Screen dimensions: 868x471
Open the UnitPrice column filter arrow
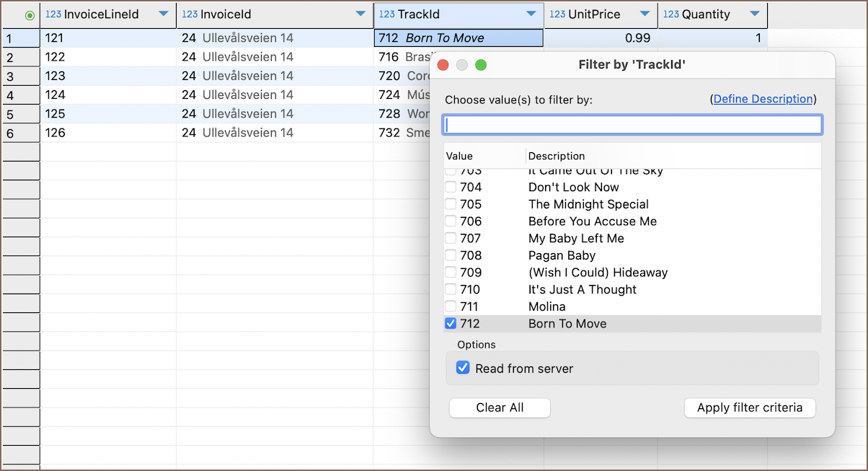[x=645, y=14]
